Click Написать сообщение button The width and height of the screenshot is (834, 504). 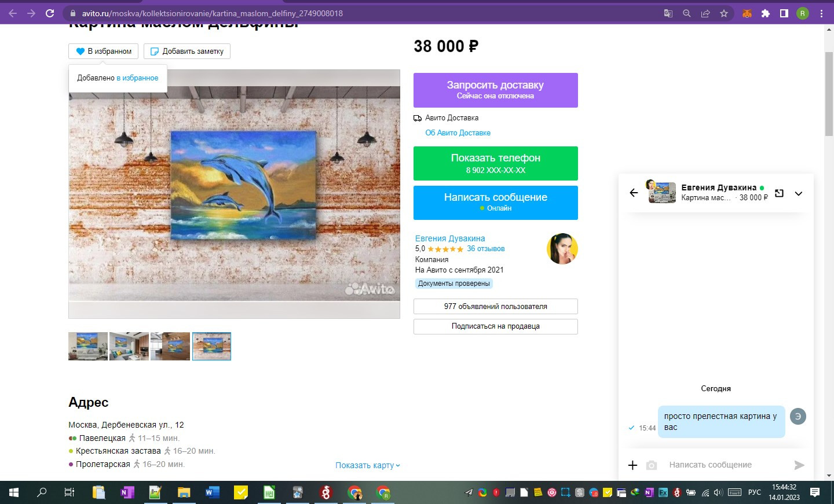tap(496, 203)
